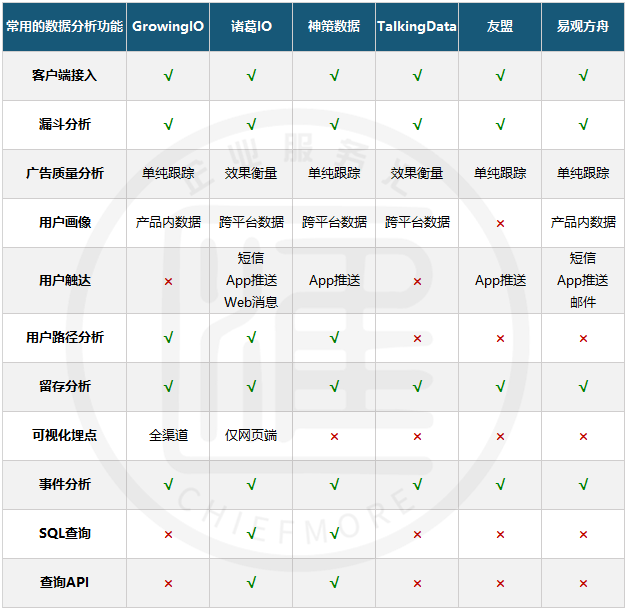Click the green check for 友盟 留存分析

500,386
